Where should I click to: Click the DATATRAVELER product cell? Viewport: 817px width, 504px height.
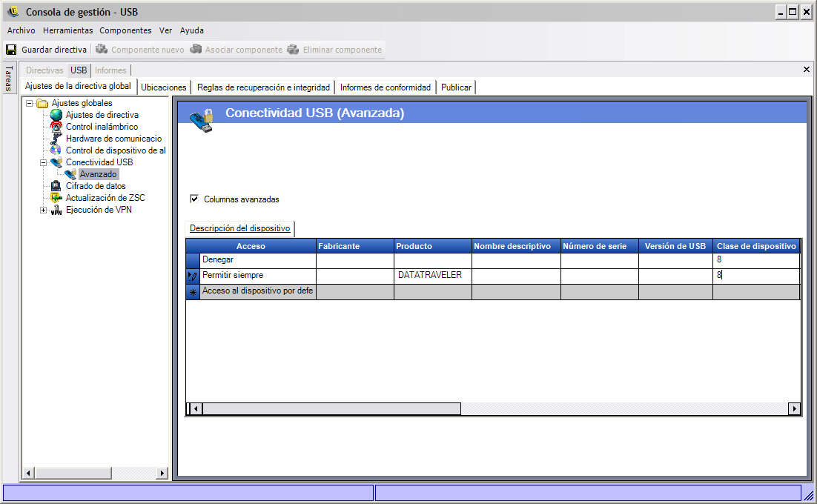pyautogui.click(x=433, y=276)
